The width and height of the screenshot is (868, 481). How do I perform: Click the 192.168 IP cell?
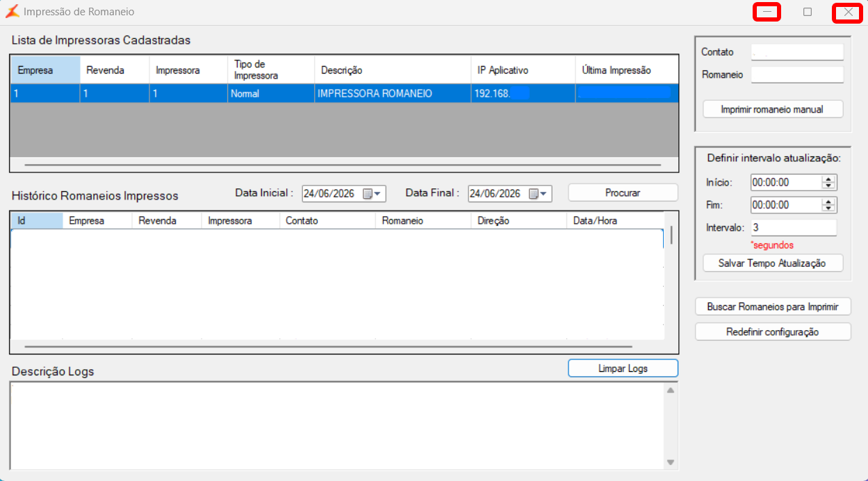coord(523,93)
